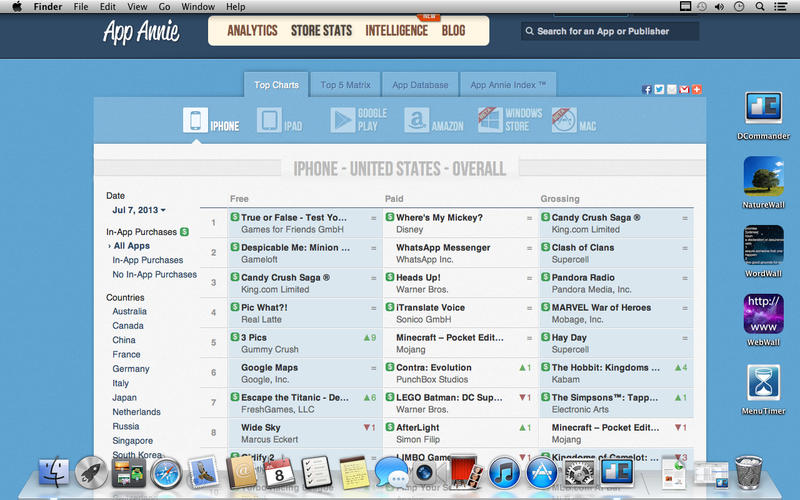This screenshot has height=500, width=800.
Task: Filter by No In-App Purchases
Action: pos(155,274)
